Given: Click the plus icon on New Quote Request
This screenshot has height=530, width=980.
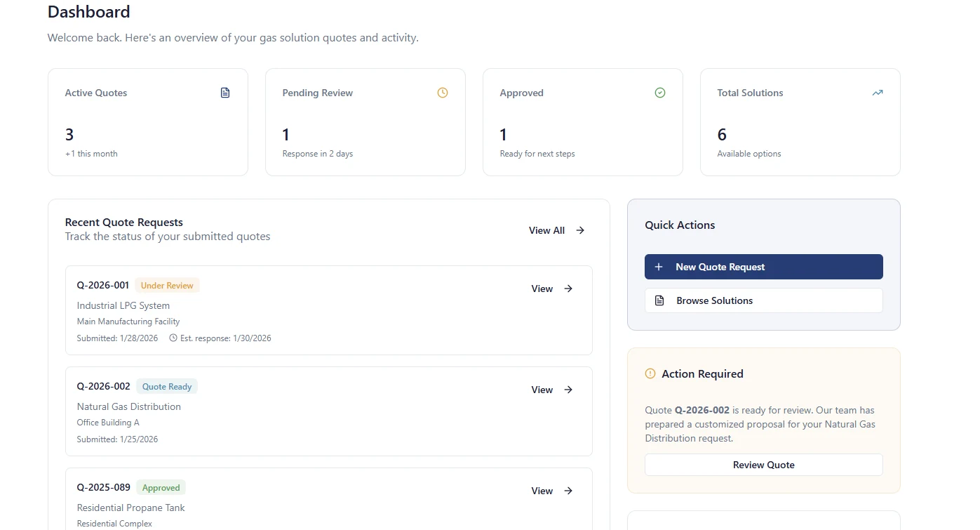Looking at the screenshot, I should tap(659, 267).
